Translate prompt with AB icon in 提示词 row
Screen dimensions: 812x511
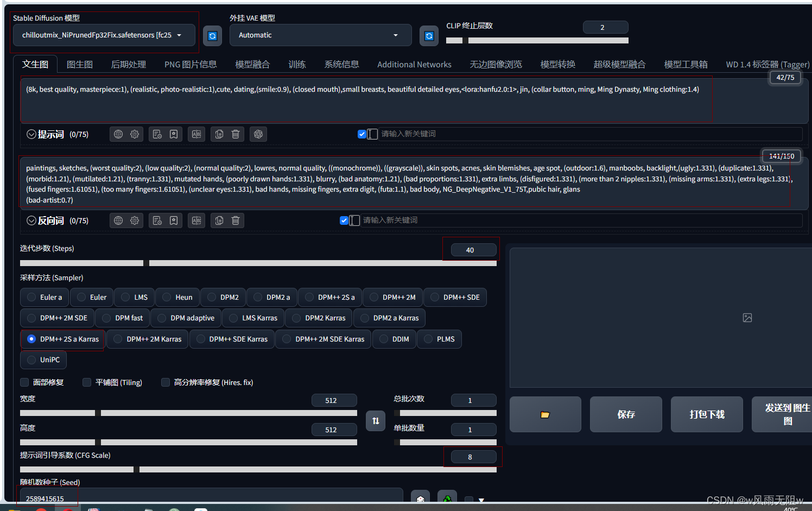196,134
